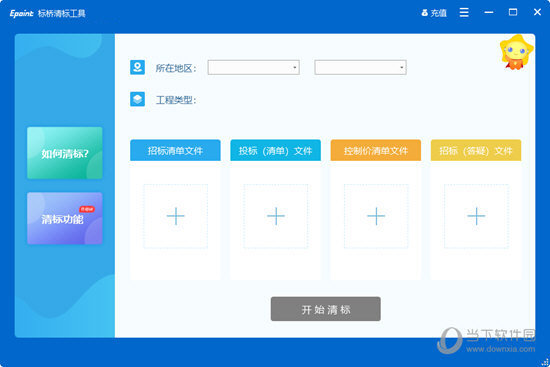
Task: Maximize the 标桥清标工具 window
Action: point(513,12)
